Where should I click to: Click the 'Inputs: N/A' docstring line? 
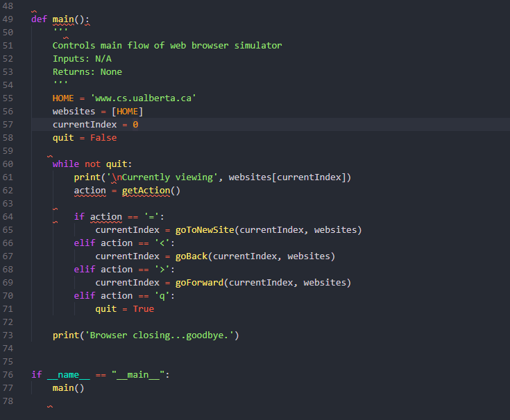(82, 59)
